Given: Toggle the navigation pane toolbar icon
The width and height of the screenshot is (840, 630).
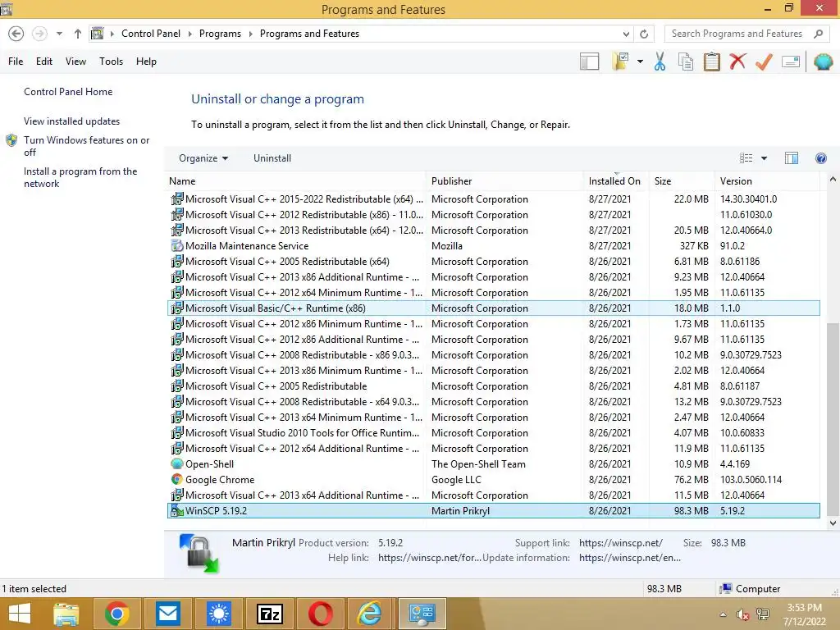Looking at the screenshot, I should coord(589,62).
